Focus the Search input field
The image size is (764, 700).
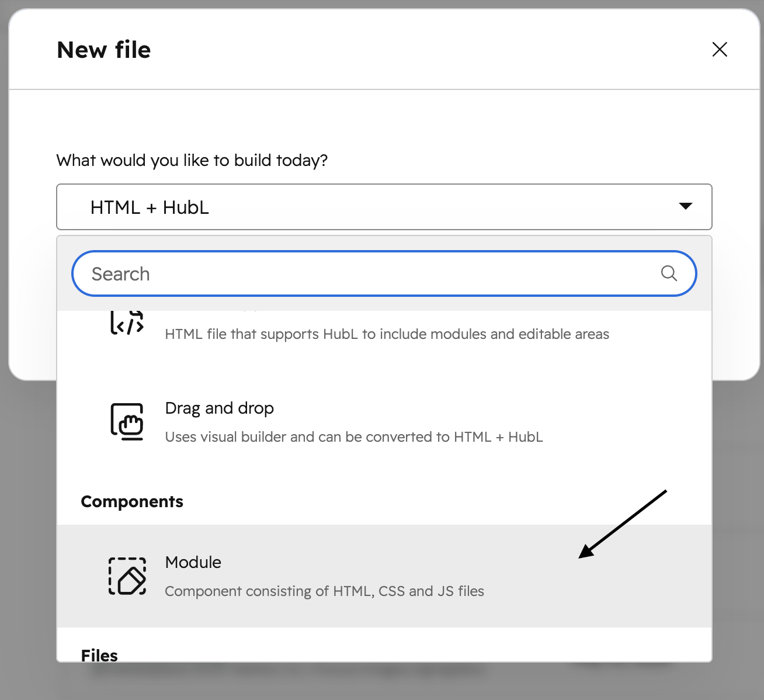tap(384, 273)
